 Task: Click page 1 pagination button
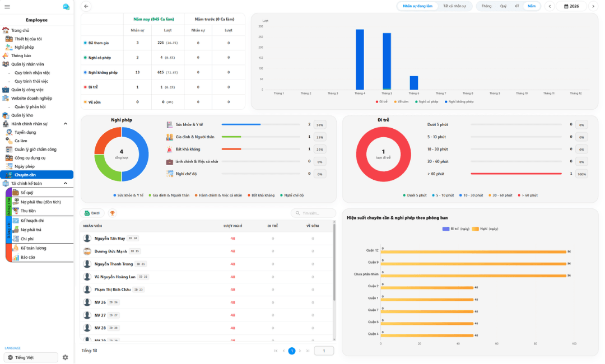(x=292, y=351)
